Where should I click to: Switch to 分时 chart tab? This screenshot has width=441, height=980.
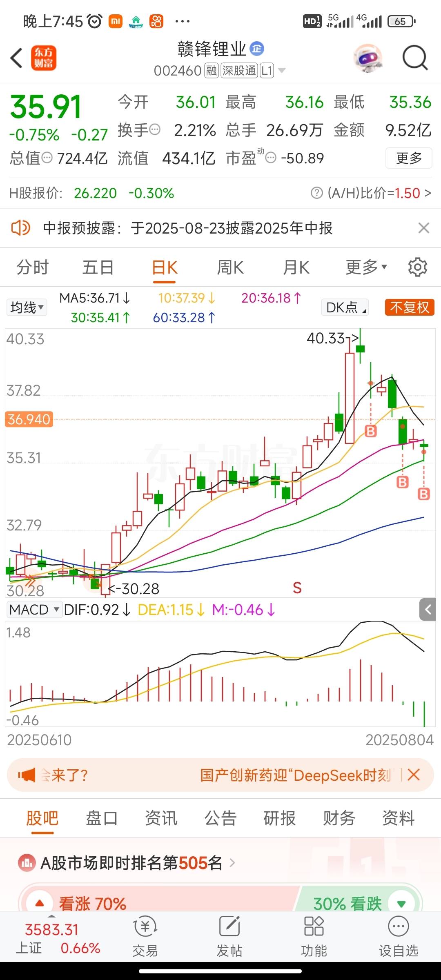click(x=33, y=268)
